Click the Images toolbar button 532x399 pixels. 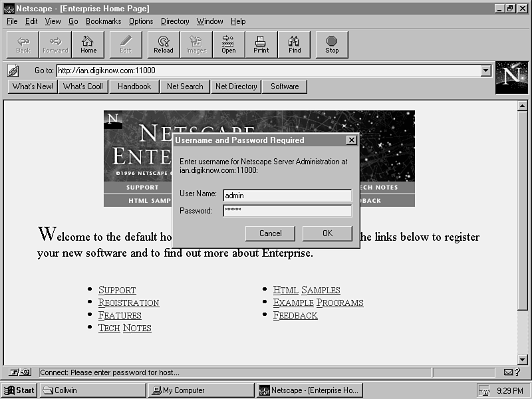click(x=196, y=45)
